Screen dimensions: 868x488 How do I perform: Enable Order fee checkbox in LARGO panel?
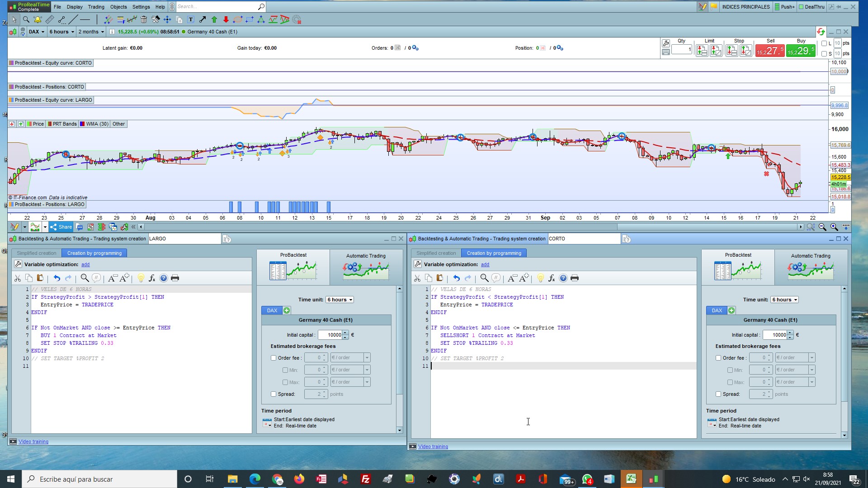(x=274, y=358)
